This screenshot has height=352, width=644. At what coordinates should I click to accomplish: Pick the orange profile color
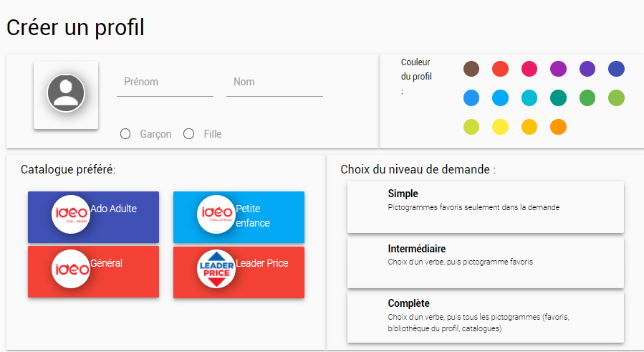(x=558, y=127)
